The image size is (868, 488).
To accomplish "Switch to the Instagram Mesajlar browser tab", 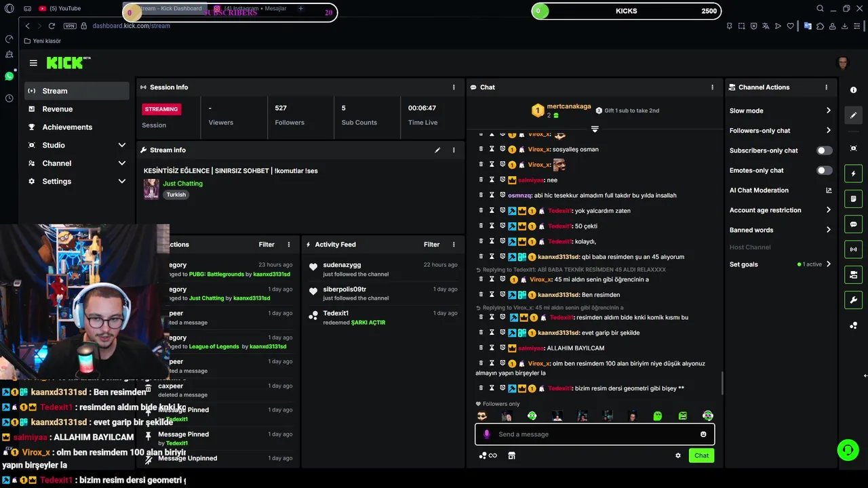I will tap(251, 9).
